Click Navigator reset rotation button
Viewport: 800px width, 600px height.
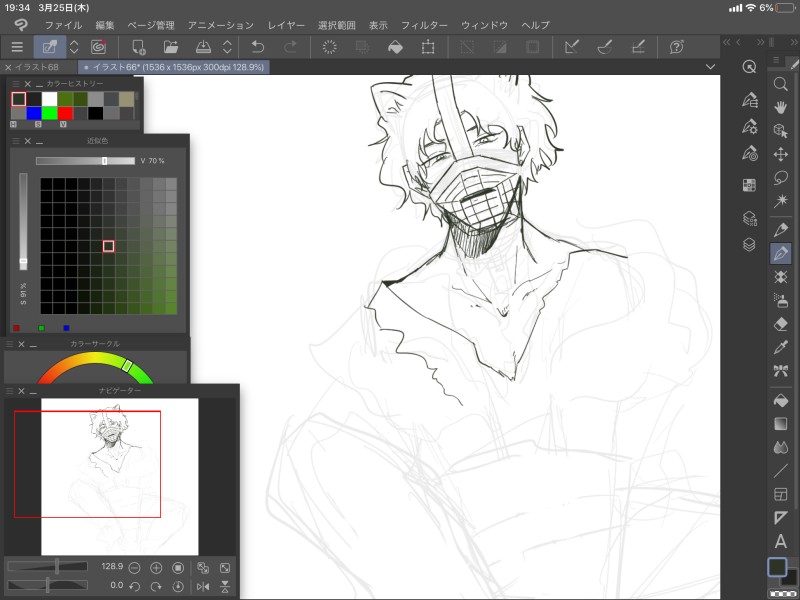tap(178, 587)
